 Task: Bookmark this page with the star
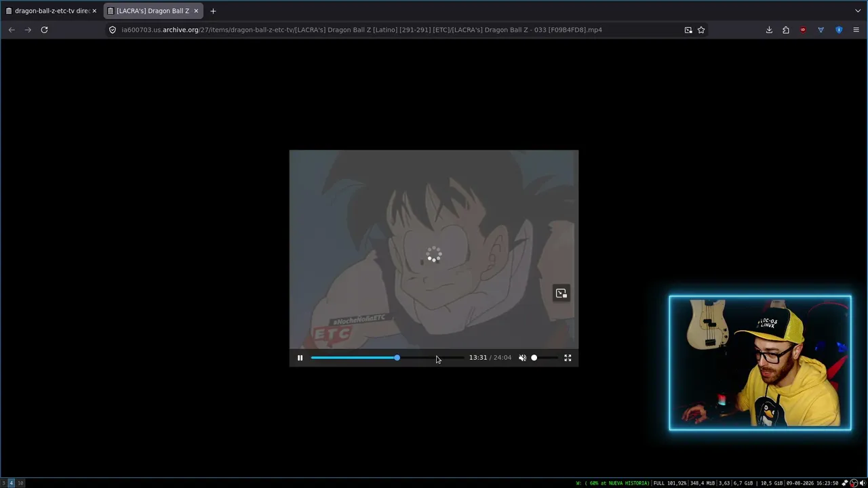click(x=701, y=30)
